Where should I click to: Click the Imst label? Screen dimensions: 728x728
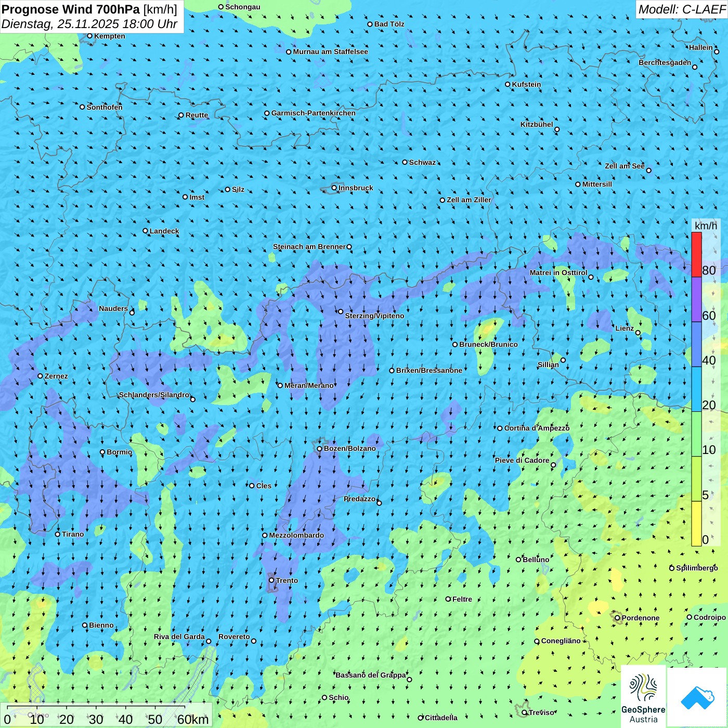click(x=197, y=197)
